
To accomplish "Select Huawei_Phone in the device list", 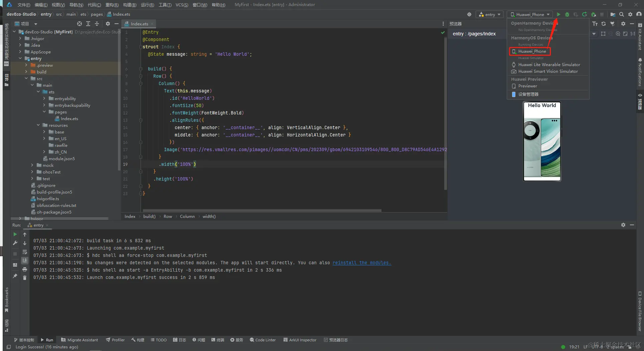I will 530,51.
